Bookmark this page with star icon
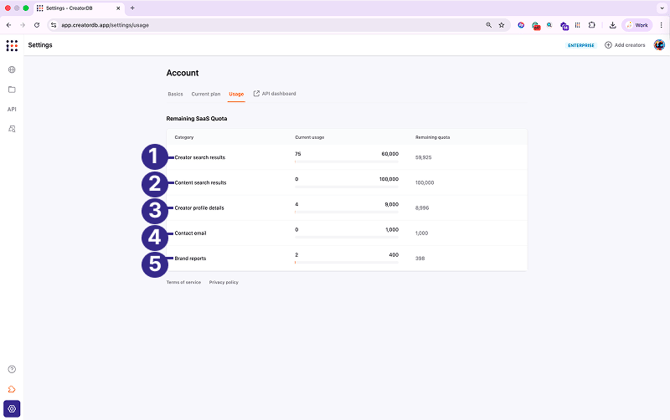The width and height of the screenshot is (670, 420). tap(501, 25)
